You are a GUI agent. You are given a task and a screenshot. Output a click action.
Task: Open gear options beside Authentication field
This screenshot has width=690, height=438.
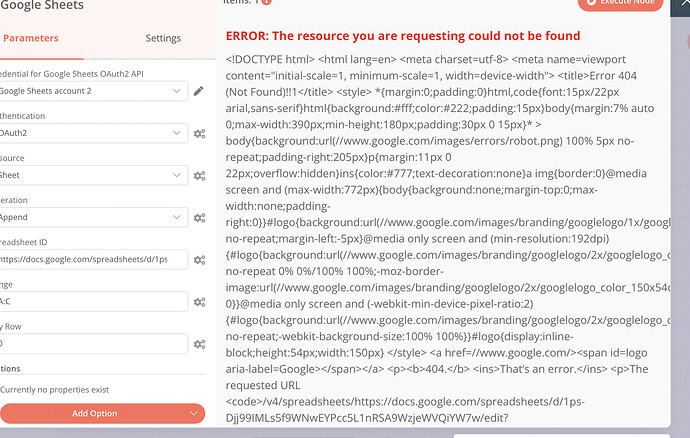coord(200,133)
